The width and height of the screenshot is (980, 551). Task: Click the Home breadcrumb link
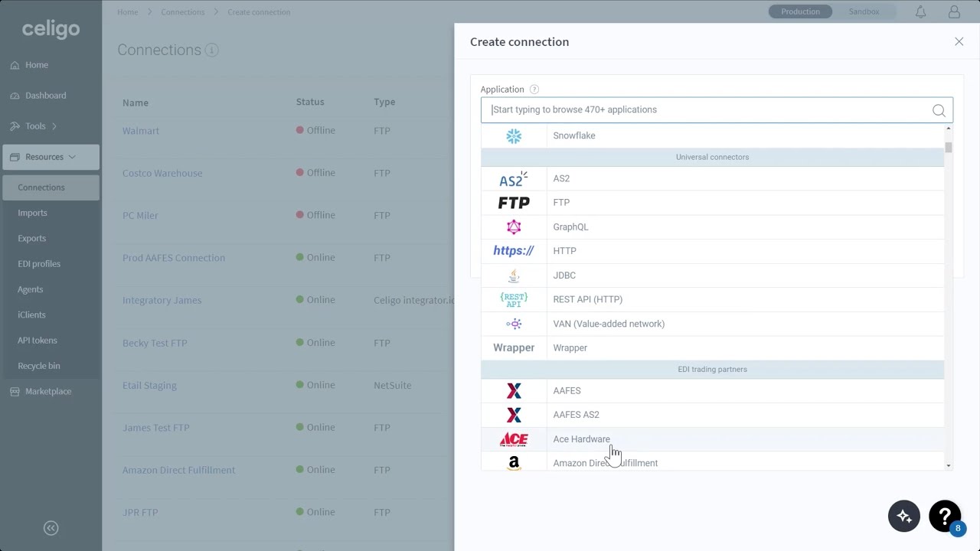pyautogui.click(x=128, y=12)
